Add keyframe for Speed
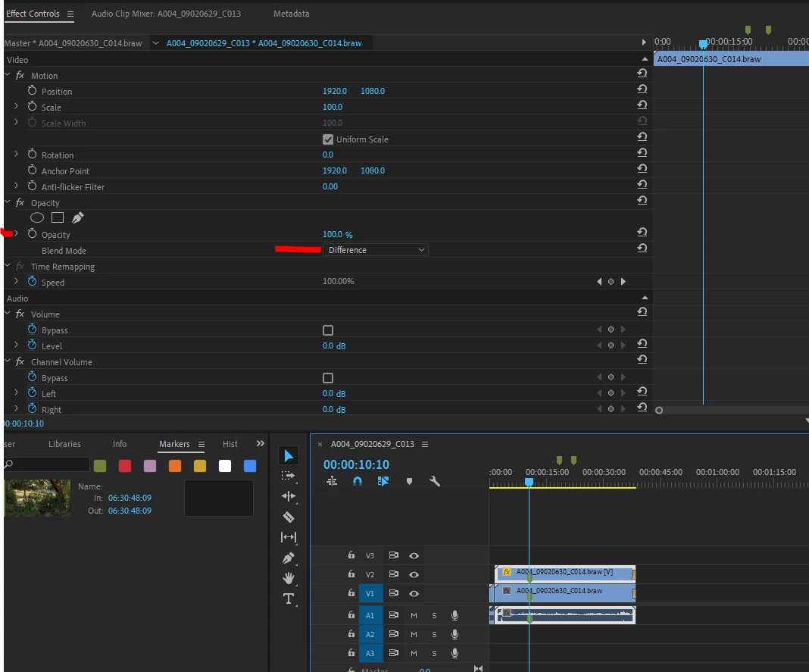This screenshot has height=672, width=809. click(x=611, y=281)
